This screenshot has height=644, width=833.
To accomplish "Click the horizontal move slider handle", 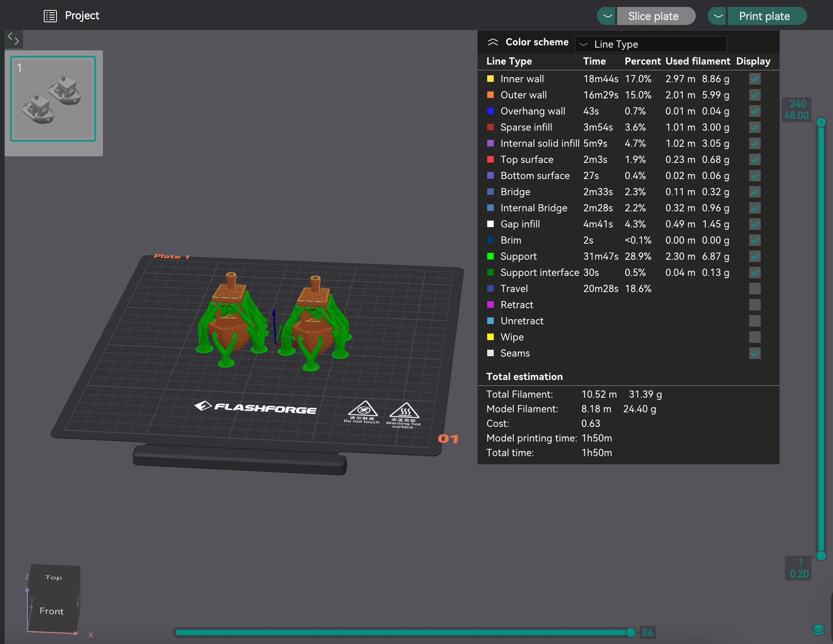I will tap(630, 632).
